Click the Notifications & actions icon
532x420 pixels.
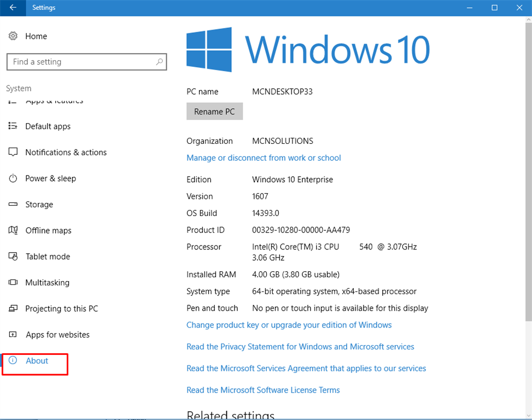pos(13,152)
